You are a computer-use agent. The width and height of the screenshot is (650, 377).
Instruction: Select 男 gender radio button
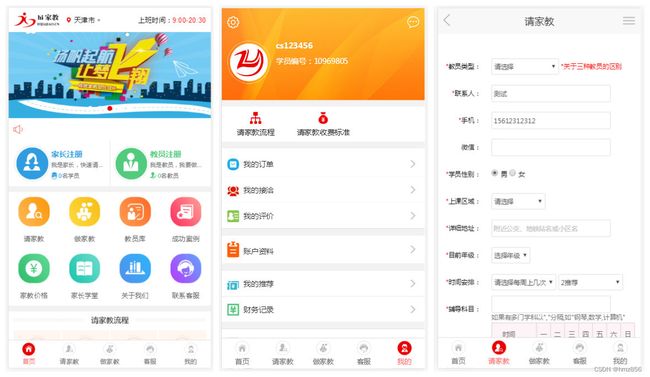pos(495,173)
